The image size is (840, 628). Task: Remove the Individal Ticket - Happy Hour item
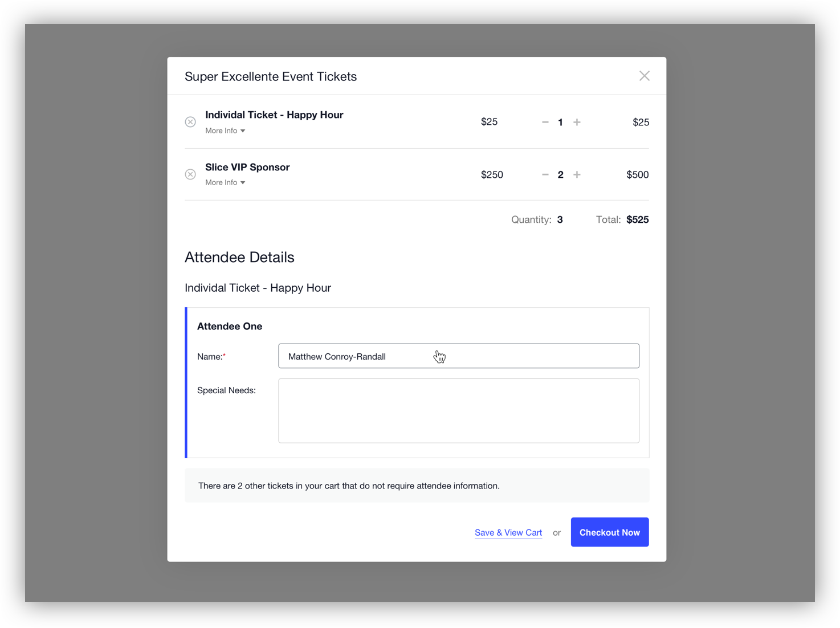pos(190,122)
